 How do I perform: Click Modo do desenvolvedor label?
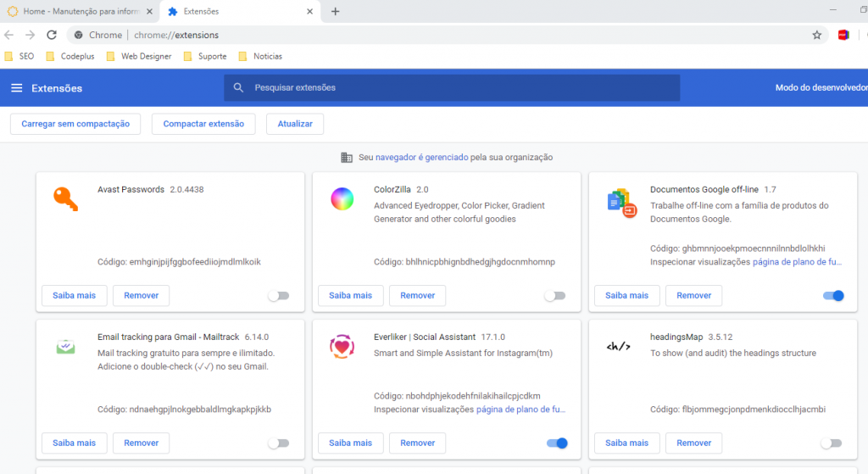click(821, 87)
